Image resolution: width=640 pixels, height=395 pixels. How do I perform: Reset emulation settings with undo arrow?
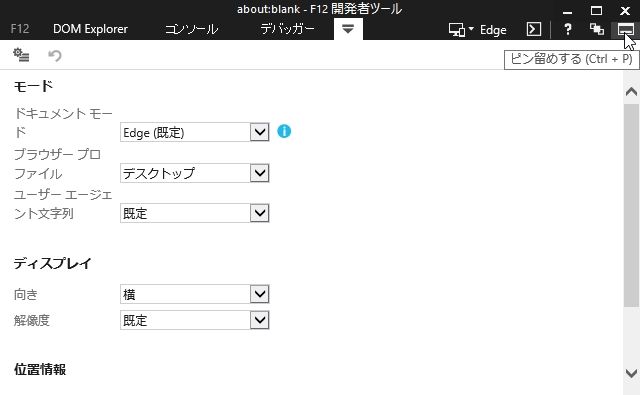click(x=55, y=55)
